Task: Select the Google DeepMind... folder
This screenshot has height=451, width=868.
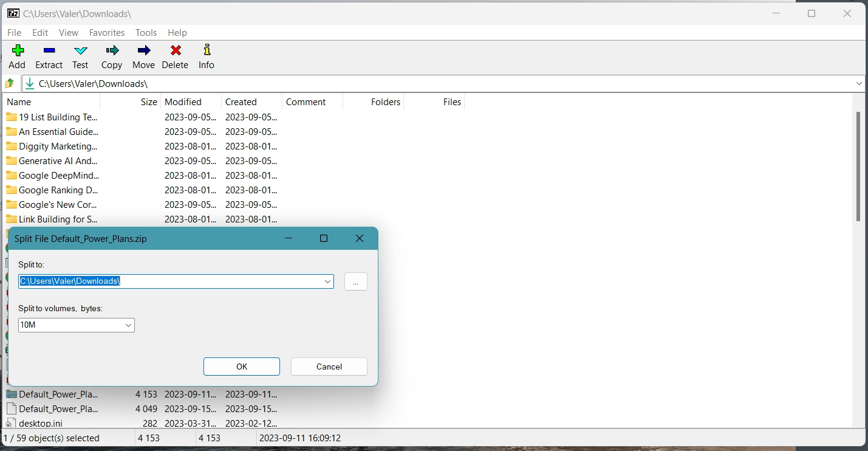Action: pos(59,175)
